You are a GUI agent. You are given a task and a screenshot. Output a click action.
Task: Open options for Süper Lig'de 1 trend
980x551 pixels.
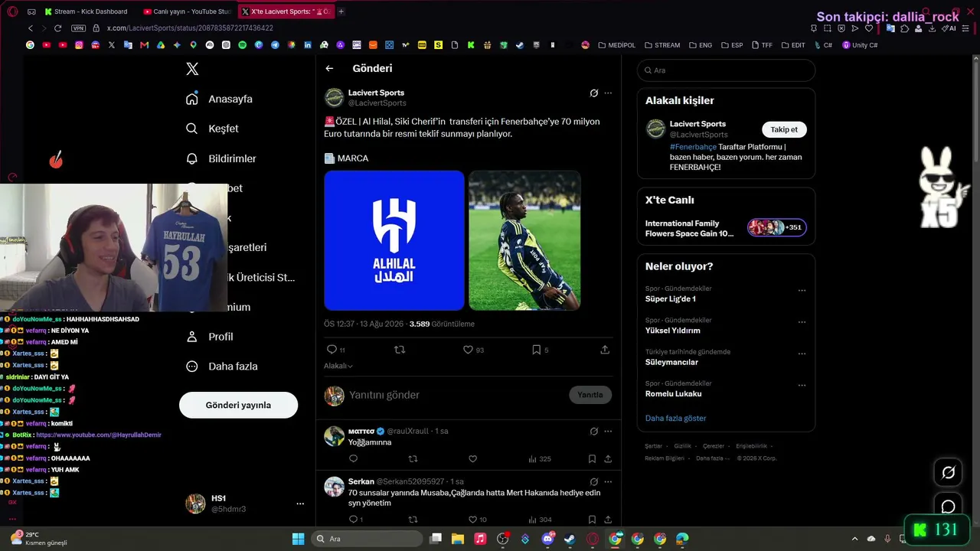click(802, 291)
